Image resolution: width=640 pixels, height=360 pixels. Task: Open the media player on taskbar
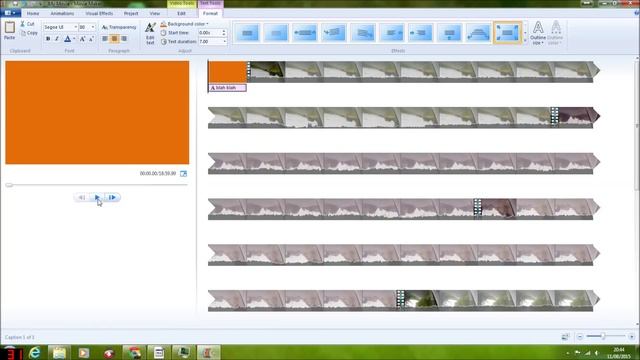[x=84, y=353]
